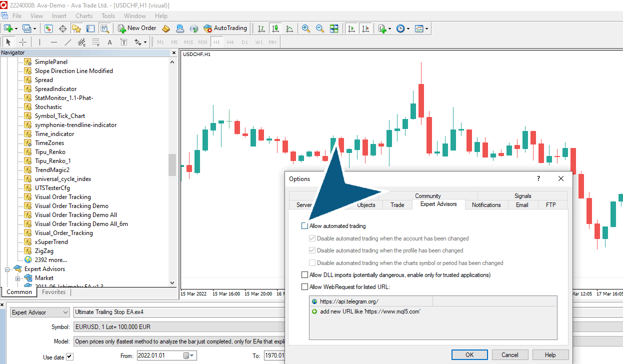Expand the Market tree node
The height and width of the screenshot is (364, 623).
(18, 278)
